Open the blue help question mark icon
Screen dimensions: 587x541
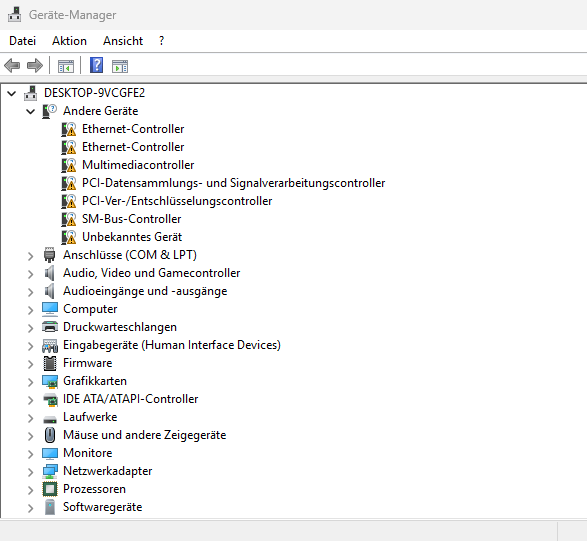(x=96, y=66)
